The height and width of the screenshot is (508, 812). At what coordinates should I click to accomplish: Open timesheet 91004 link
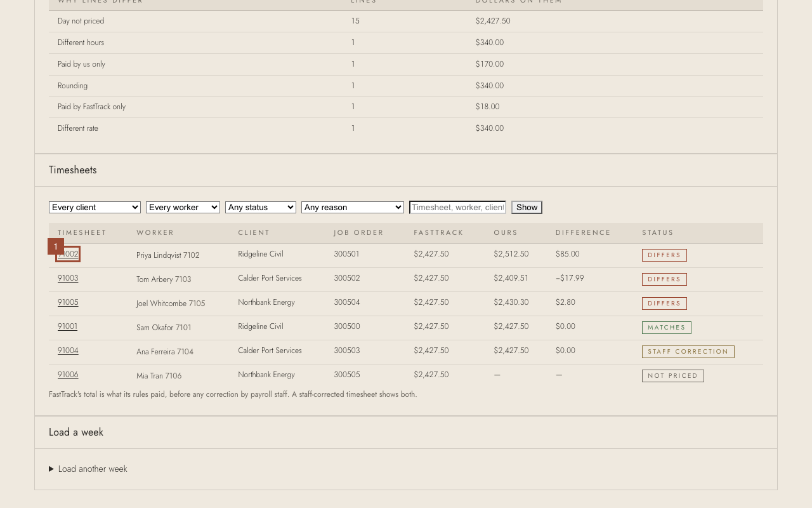coord(68,351)
